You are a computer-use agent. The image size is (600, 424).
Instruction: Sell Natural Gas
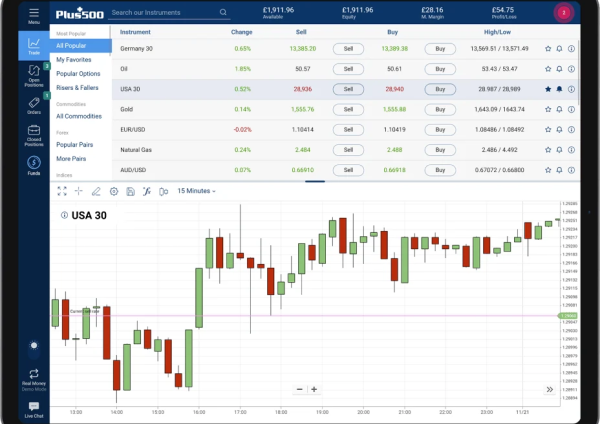point(348,150)
